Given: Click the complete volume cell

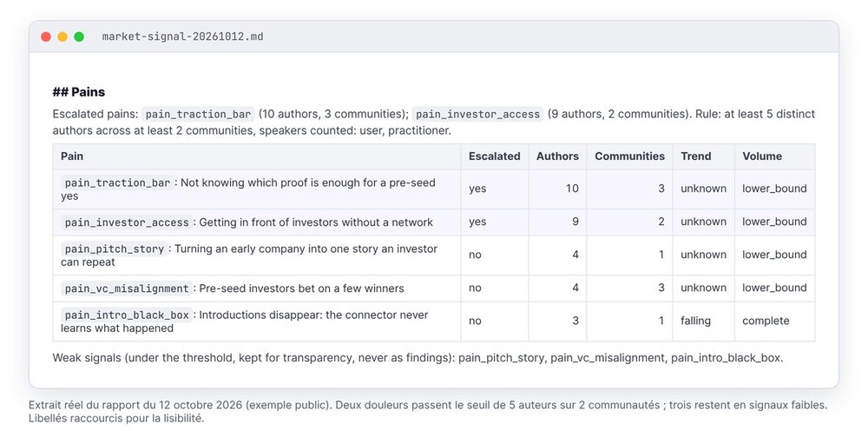Looking at the screenshot, I should (x=766, y=321).
